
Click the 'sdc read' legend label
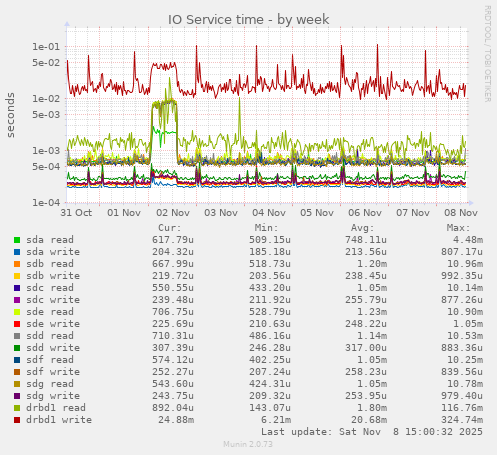point(50,288)
